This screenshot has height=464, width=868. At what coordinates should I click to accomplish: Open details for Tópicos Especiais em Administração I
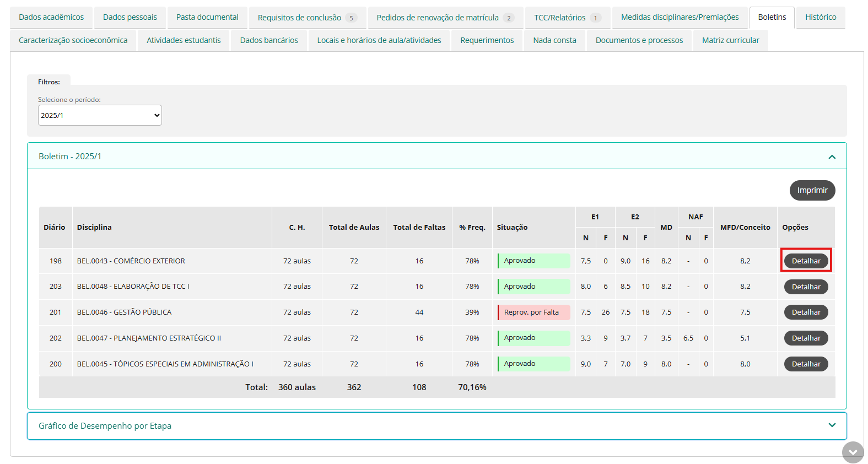tap(806, 364)
